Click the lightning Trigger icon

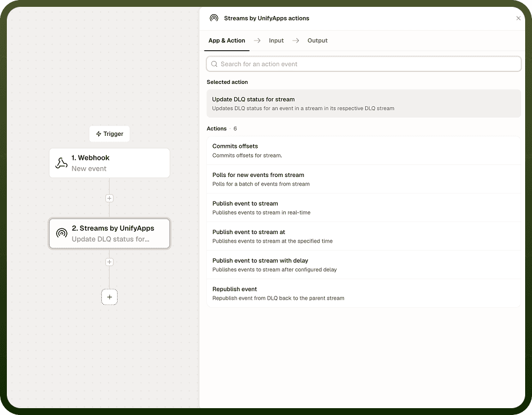[99, 134]
